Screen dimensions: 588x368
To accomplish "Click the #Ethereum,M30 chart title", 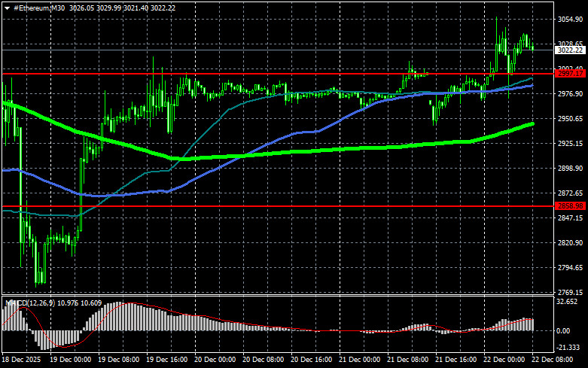I will pyautogui.click(x=39, y=8).
